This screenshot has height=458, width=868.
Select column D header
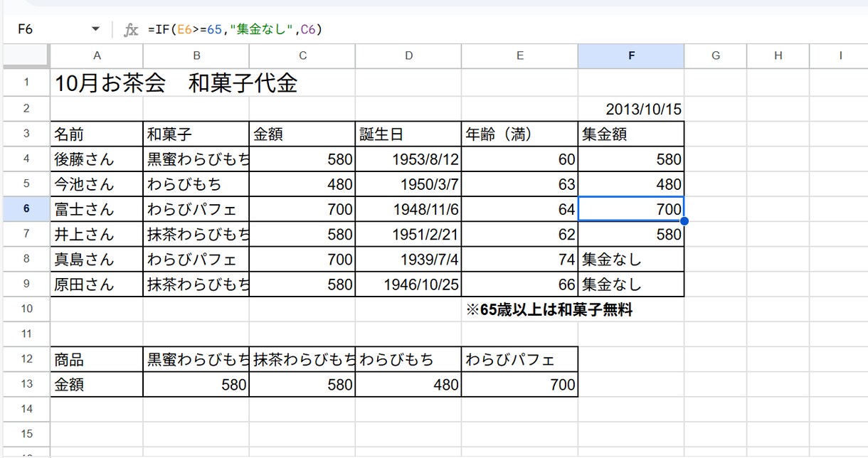tap(408, 55)
